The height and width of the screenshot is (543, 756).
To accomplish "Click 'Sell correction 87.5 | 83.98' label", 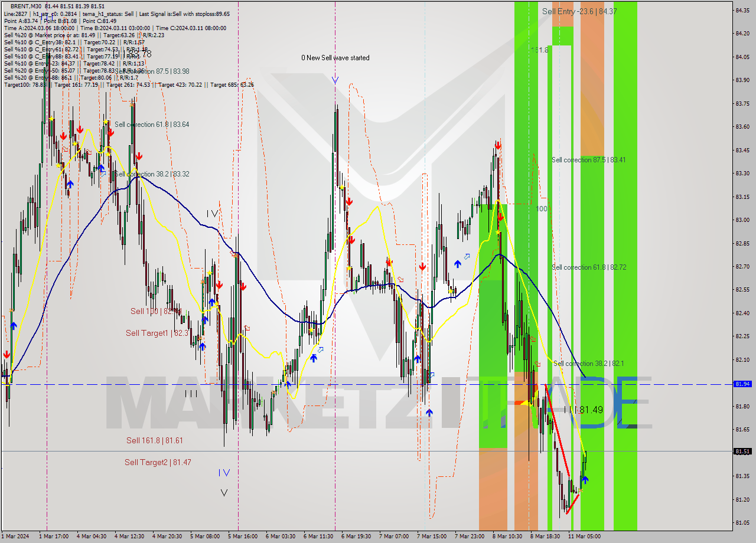I will point(152,71).
